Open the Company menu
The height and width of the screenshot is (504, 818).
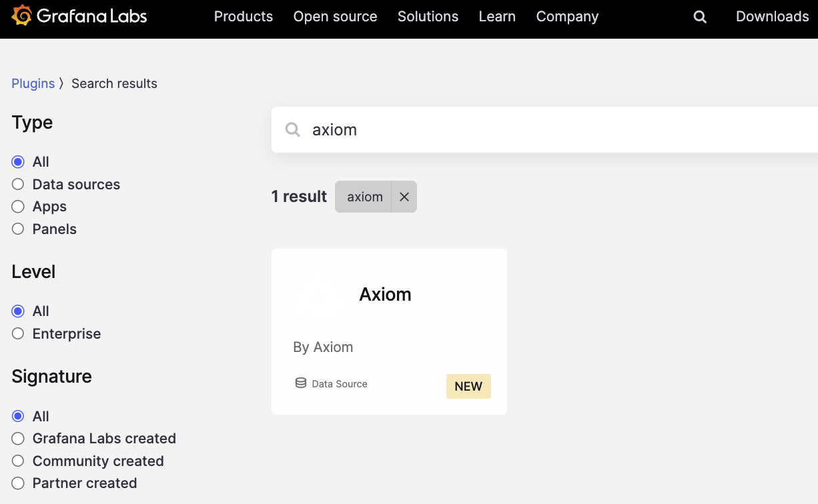point(567,17)
